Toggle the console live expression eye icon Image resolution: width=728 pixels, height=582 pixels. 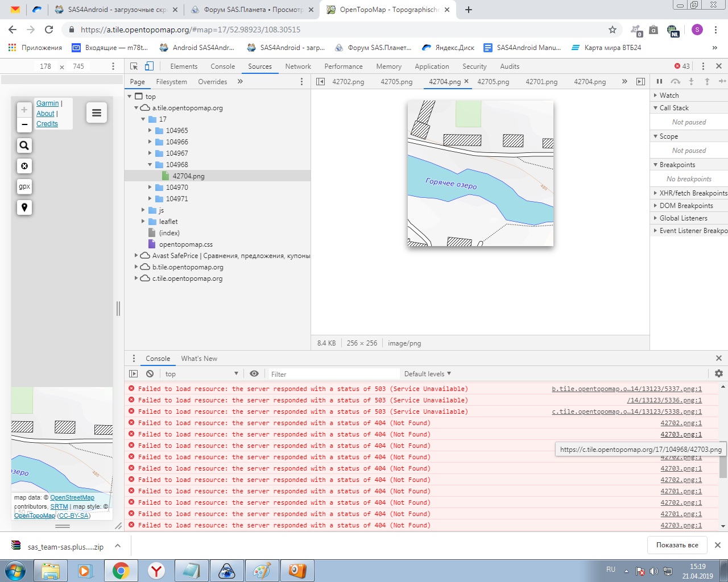[x=254, y=373]
